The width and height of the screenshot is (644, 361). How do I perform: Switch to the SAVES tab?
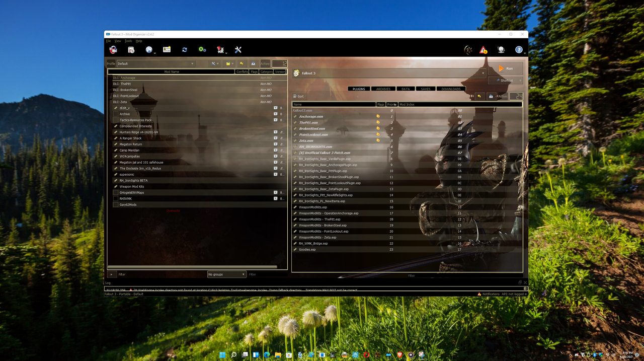[x=426, y=89]
